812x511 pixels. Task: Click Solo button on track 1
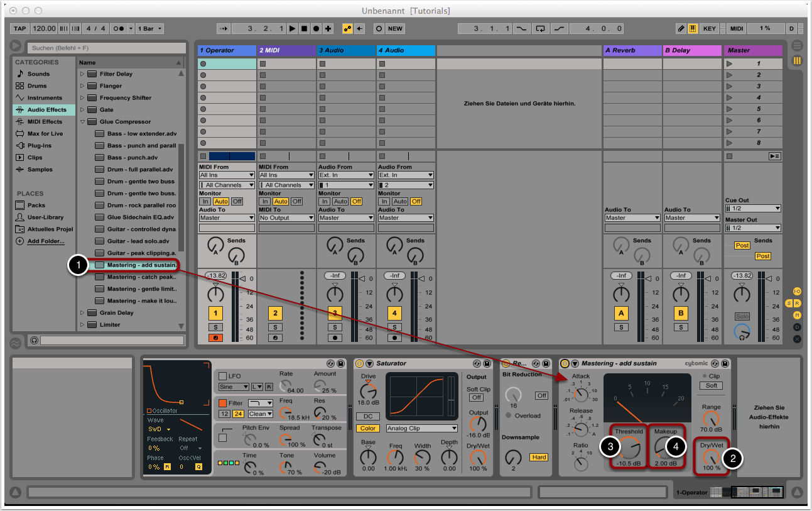[215, 327]
